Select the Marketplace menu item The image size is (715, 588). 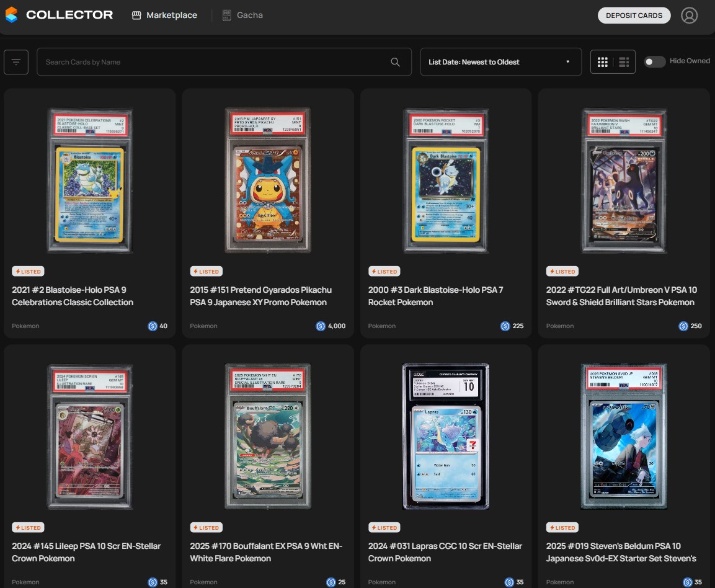click(x=171, y=15)
